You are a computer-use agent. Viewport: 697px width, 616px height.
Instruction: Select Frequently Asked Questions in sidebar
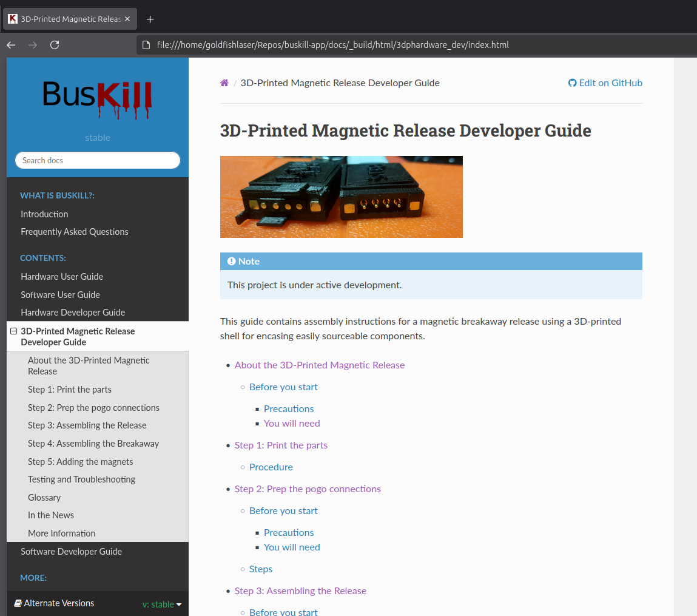point(75,232)
